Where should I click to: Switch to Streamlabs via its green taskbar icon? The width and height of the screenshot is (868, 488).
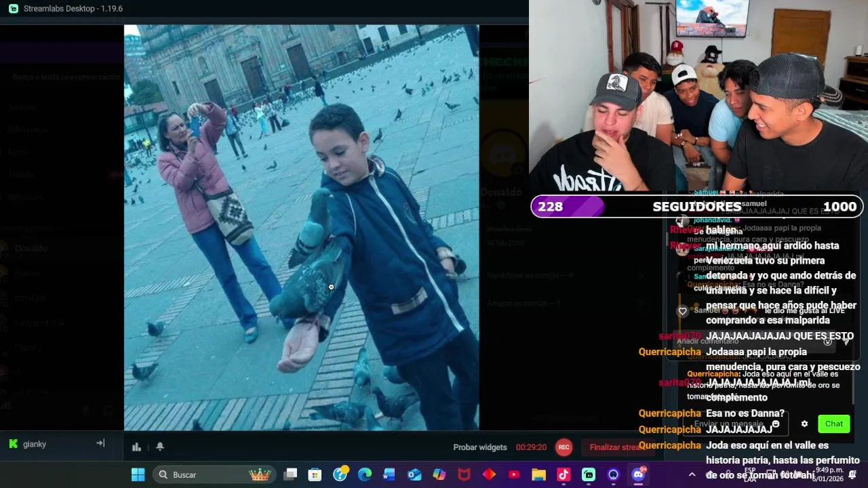[x=589, y=474]
